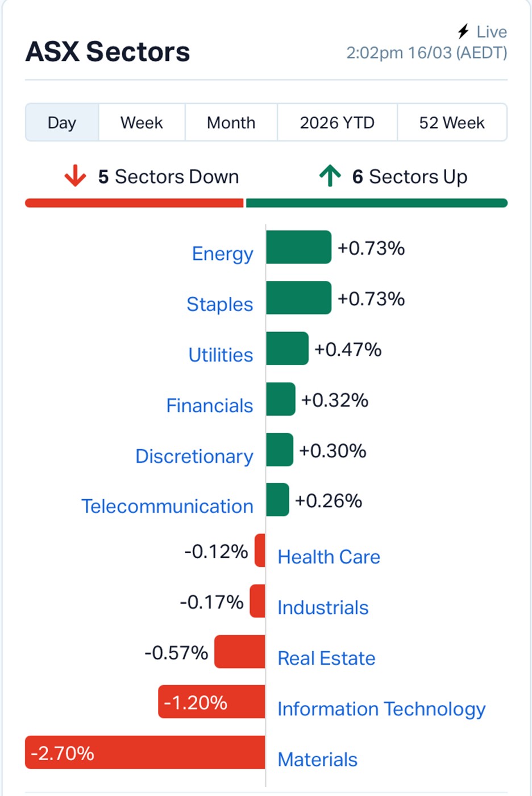Click the red sectors-down progress bar

tap(134, 203)
